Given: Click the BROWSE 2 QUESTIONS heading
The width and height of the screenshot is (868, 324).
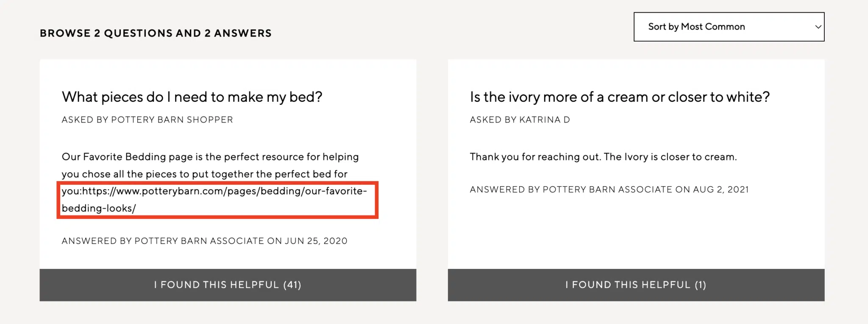Looking at the screenshot, I should click(155, 33).
